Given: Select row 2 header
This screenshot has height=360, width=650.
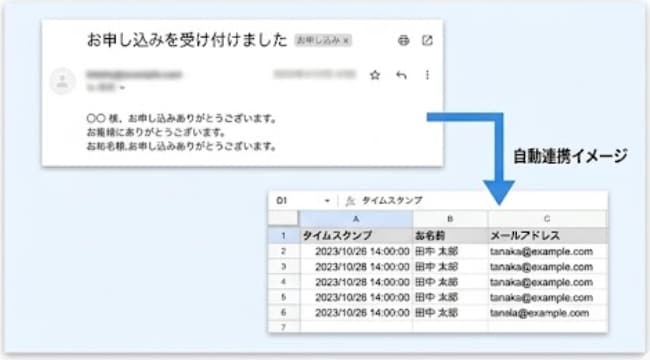Looking at the screenshot, I should (x=284, y=251).
